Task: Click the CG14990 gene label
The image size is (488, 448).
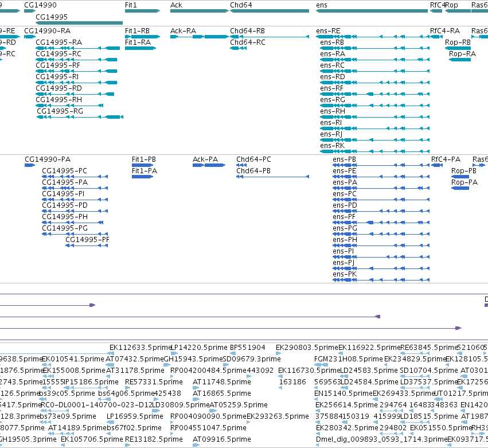Action: click(41, 5)
